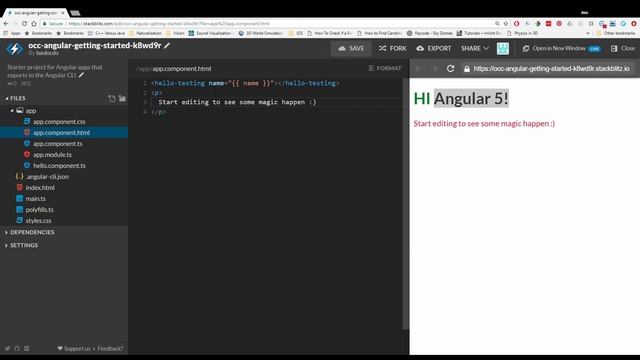Save the project
This screenshot has height=360, width=640.
click(351, 49)
